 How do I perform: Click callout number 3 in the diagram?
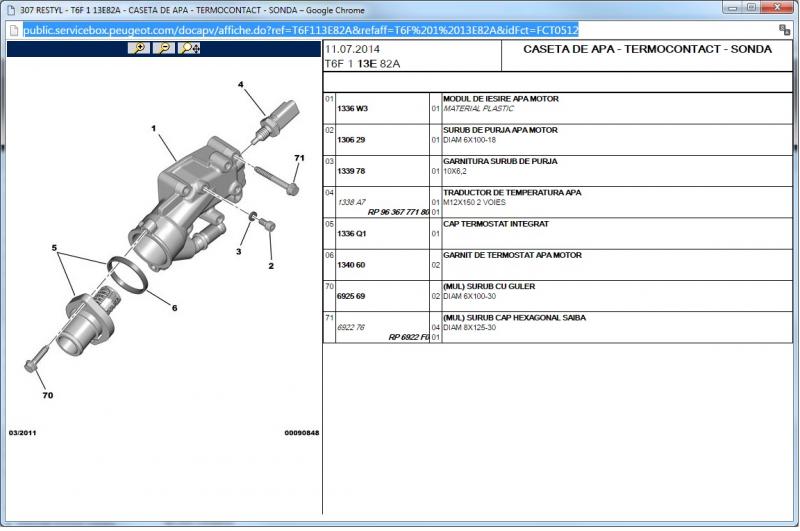tap(238, 251)
